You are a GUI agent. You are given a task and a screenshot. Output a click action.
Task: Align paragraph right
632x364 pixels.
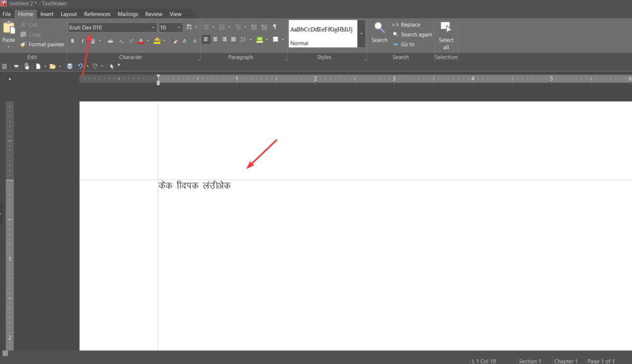click(x=224, y=39)
